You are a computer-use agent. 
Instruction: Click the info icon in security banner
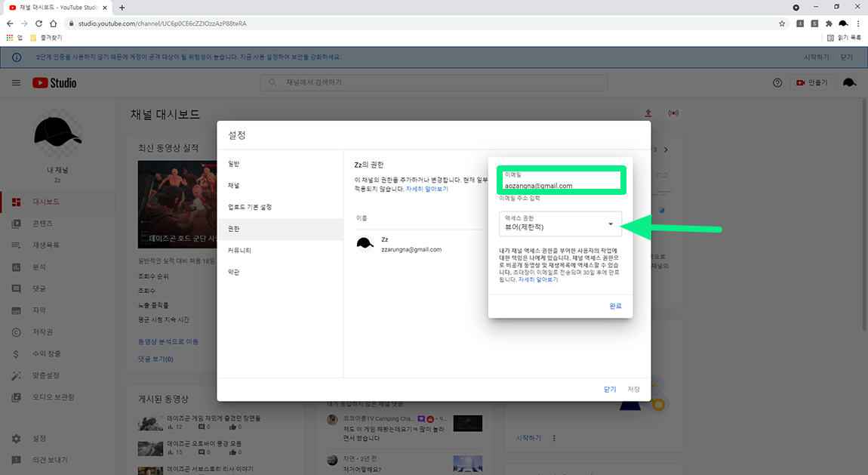coord(17,57)
